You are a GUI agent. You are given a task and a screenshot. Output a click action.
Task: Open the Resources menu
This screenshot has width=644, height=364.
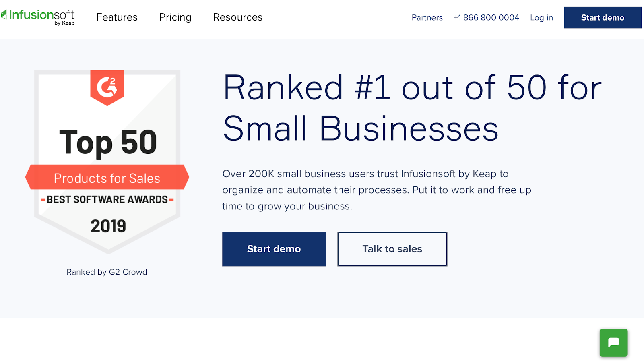(238, 17)
